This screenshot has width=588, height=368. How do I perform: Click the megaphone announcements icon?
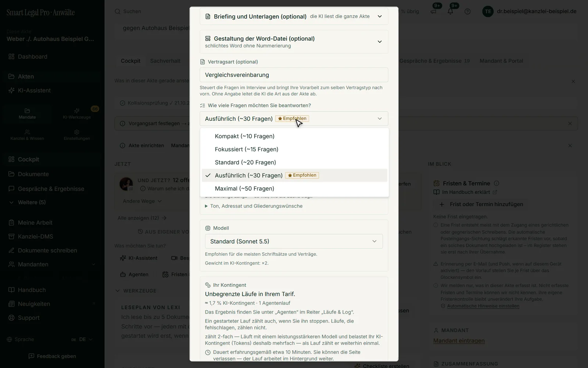pos(433,11)
